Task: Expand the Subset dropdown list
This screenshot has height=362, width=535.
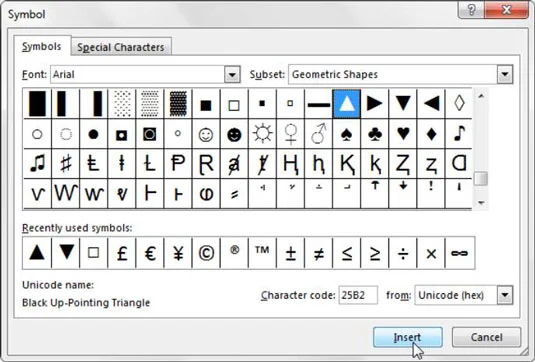Action: point(505,74)
